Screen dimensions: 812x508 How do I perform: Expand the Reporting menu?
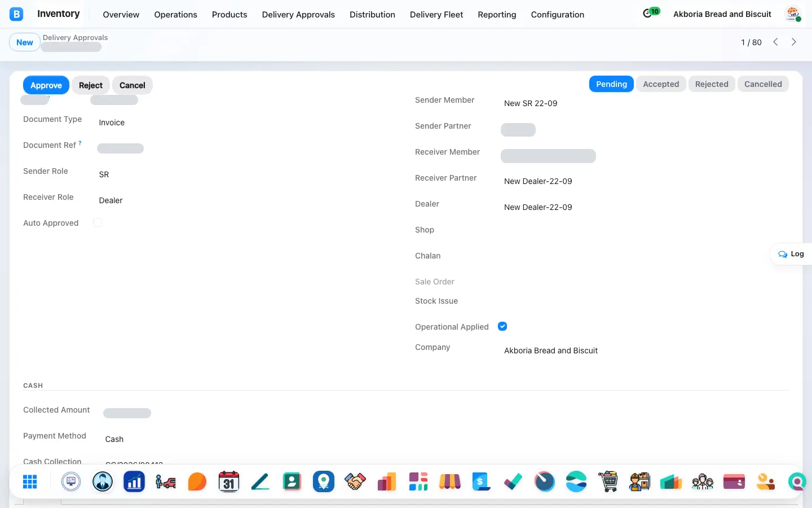[x=497, y=15]
